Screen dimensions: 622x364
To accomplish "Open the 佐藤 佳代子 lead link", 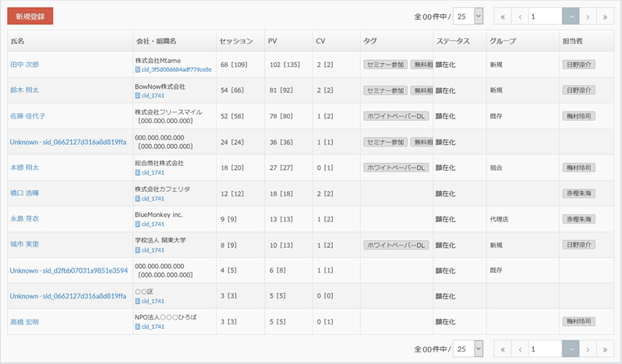I will point(27,116).
